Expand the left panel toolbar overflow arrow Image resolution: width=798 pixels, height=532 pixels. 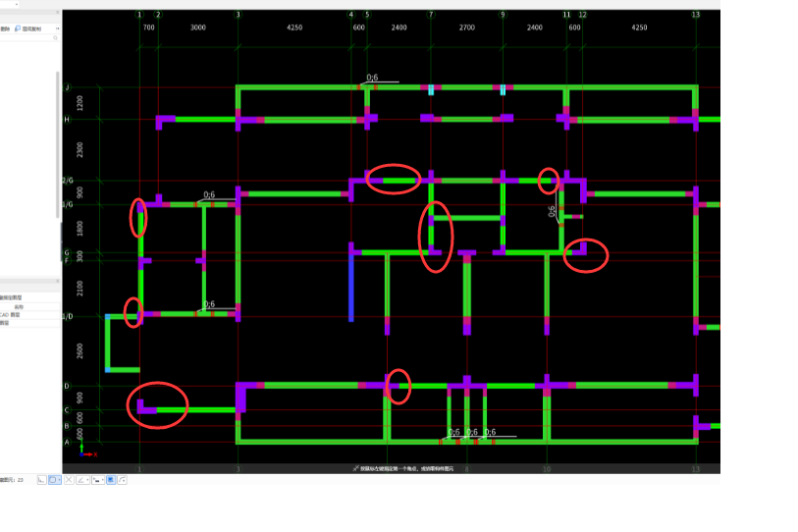click(57, 28)
